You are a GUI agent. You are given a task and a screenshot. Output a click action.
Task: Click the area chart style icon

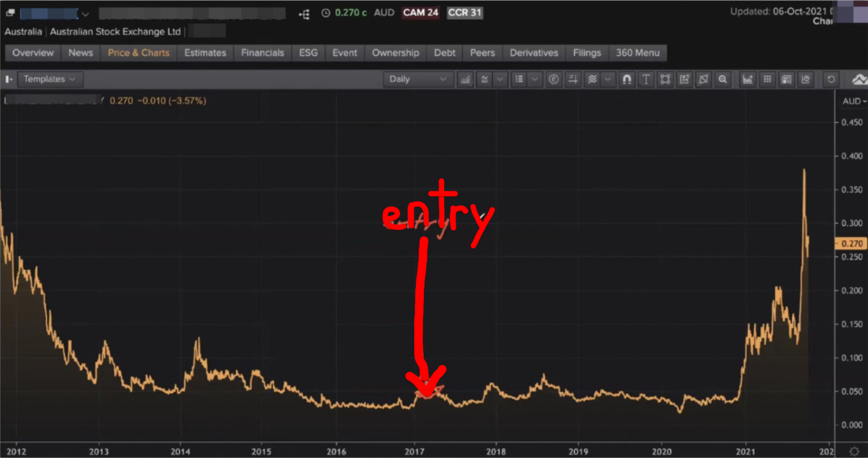[x=466, y=79]
